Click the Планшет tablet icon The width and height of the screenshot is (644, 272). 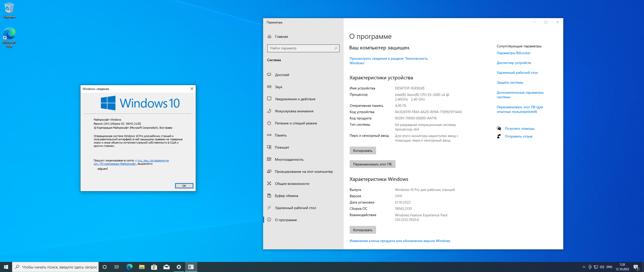tap(269, 147)
